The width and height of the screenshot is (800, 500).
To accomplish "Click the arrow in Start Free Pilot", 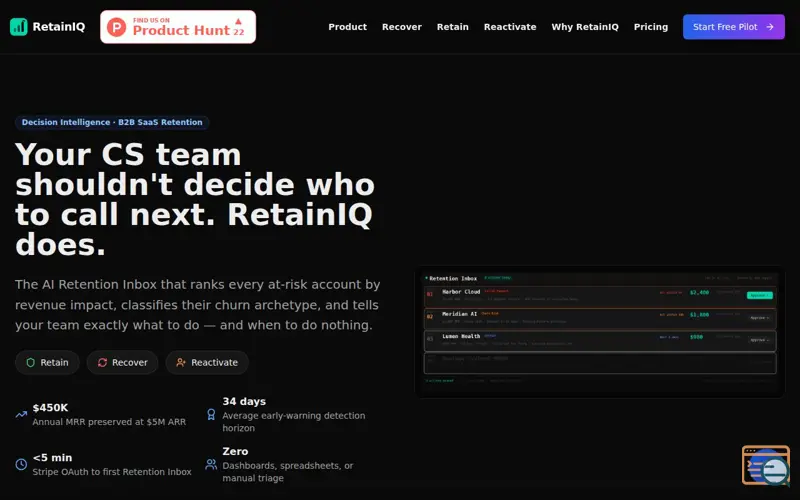I will click(x=770, y=27).
